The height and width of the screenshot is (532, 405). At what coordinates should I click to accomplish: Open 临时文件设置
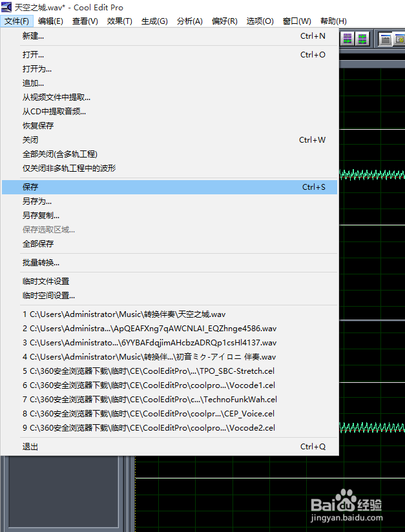click(x=169, y=281)
